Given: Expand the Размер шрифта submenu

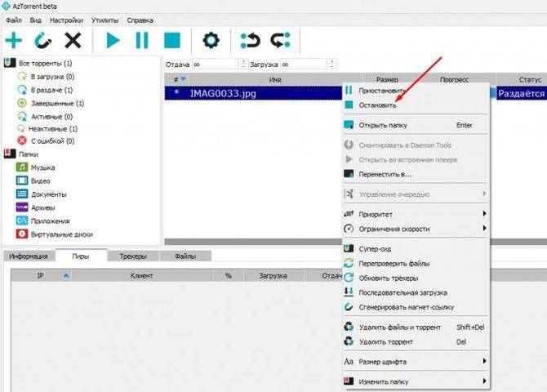Looking at the screenshot, I should click(x=416, y=362).
